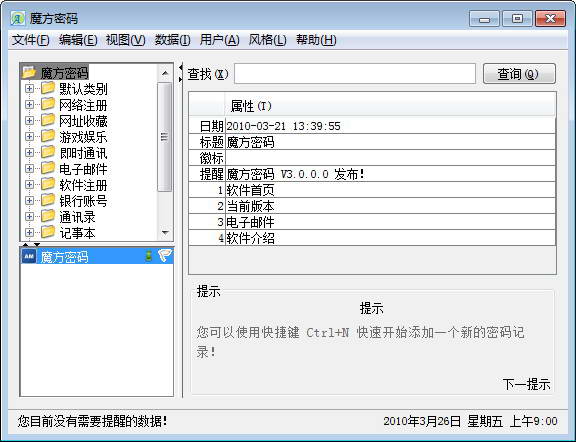Select row 2 当前版本

[372, 206]
